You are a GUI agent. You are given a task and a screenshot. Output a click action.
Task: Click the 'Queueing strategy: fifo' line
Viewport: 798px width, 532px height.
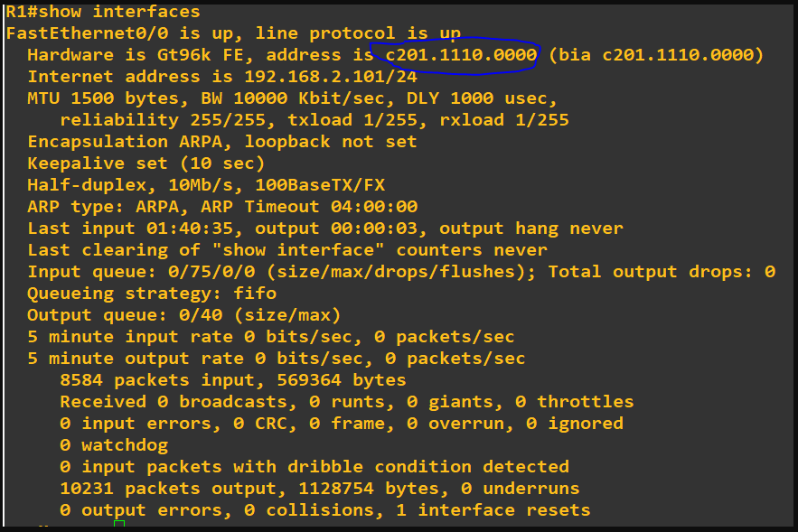click(152, 294)
